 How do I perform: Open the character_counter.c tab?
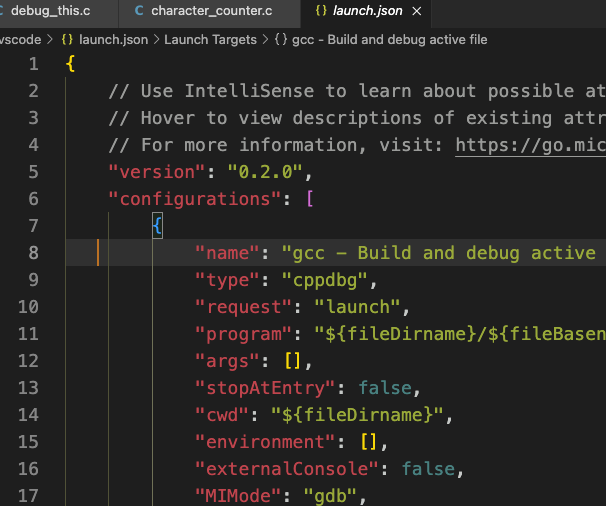[209, 13]
